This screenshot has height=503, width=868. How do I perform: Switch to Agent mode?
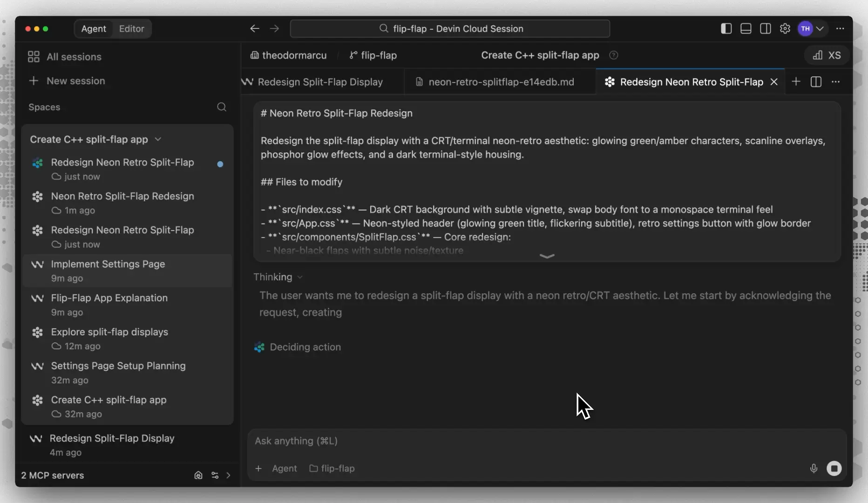pyautogui.click(x=94, y=28)
